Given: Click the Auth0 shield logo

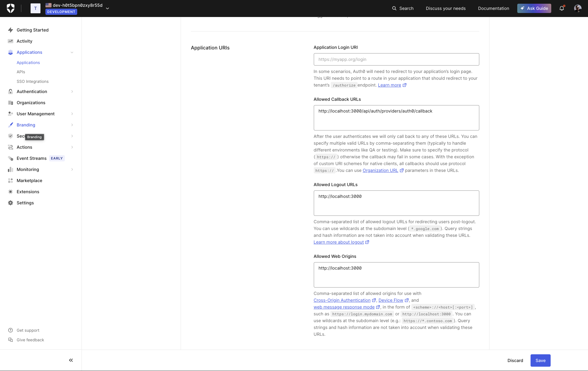Looking at the screenshot, I should (x=10, y=8).
